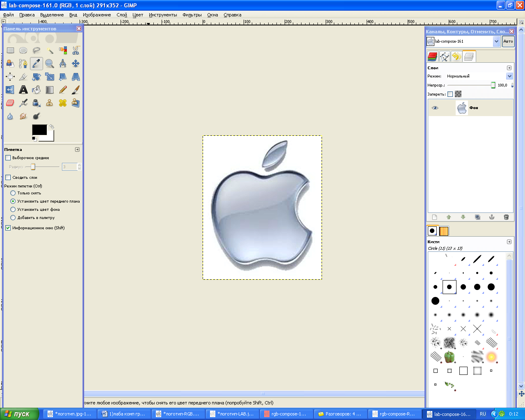The height and width of the screenshot is (420, 525).
Task: Switch to the Paths tab
Action: [445, 57]
